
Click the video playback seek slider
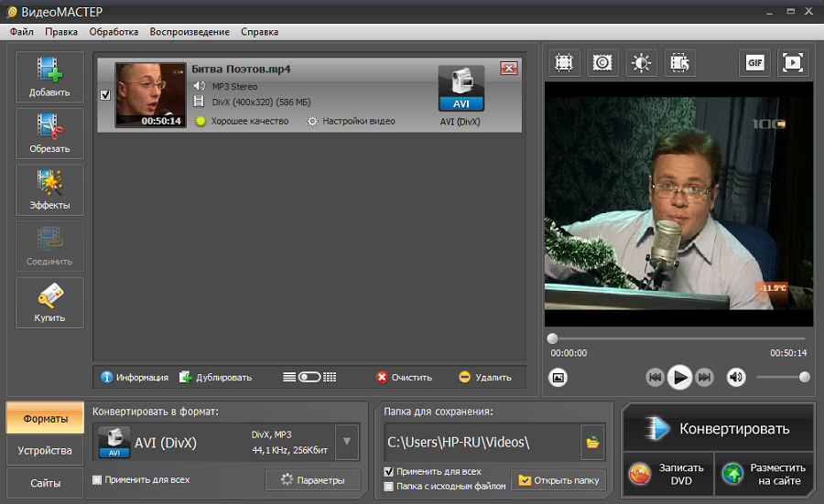tap(678, 338)
